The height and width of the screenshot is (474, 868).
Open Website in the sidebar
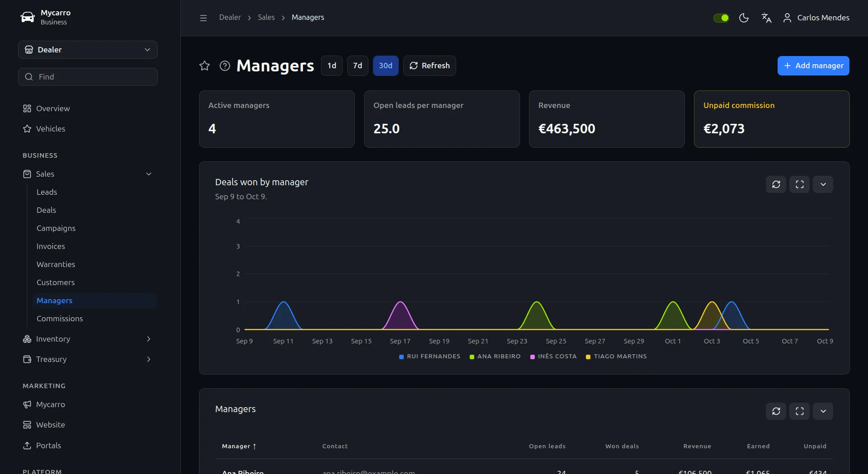[88, 425]
